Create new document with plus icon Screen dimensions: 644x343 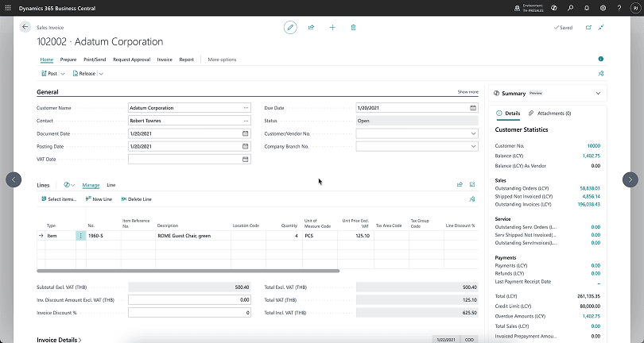pos(332,28)
